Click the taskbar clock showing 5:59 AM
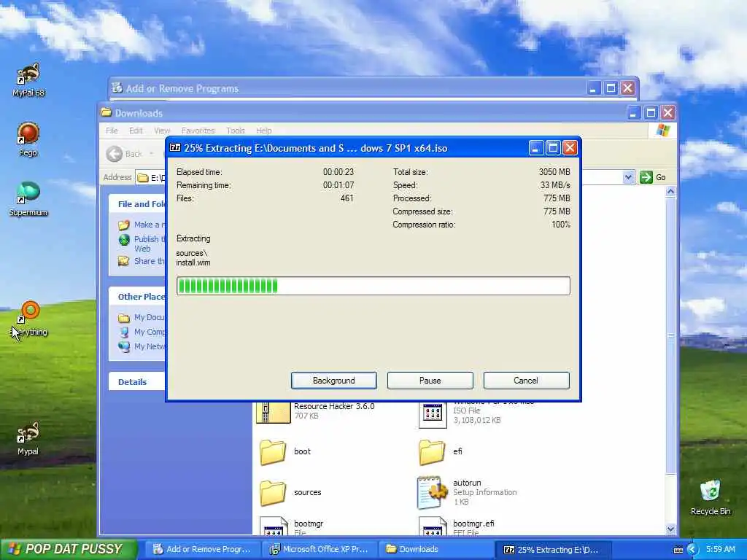 720,550
